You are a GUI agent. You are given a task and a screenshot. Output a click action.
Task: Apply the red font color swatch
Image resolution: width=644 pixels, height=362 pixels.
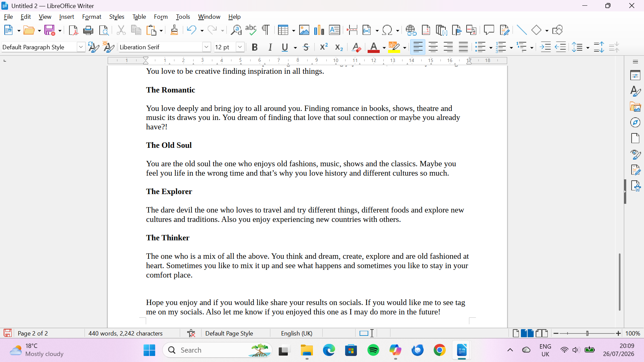(373, 47)
